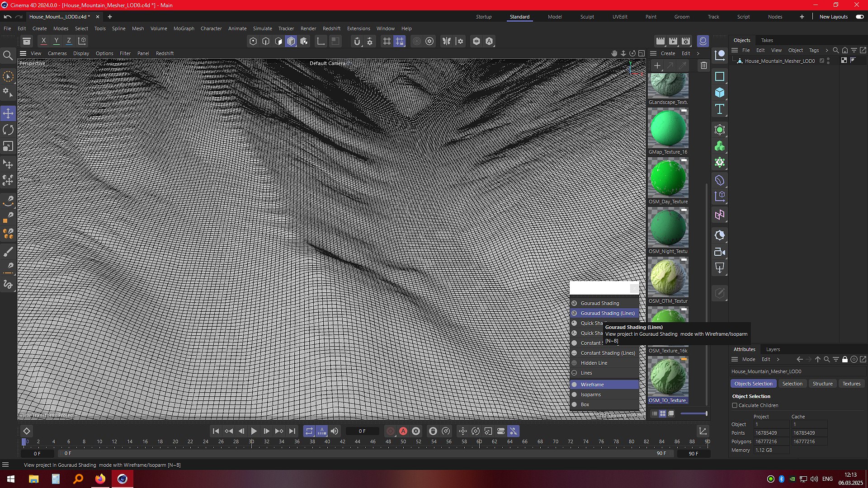Select the Scale tool in left toolbar
868x488 pixels.
8,146
